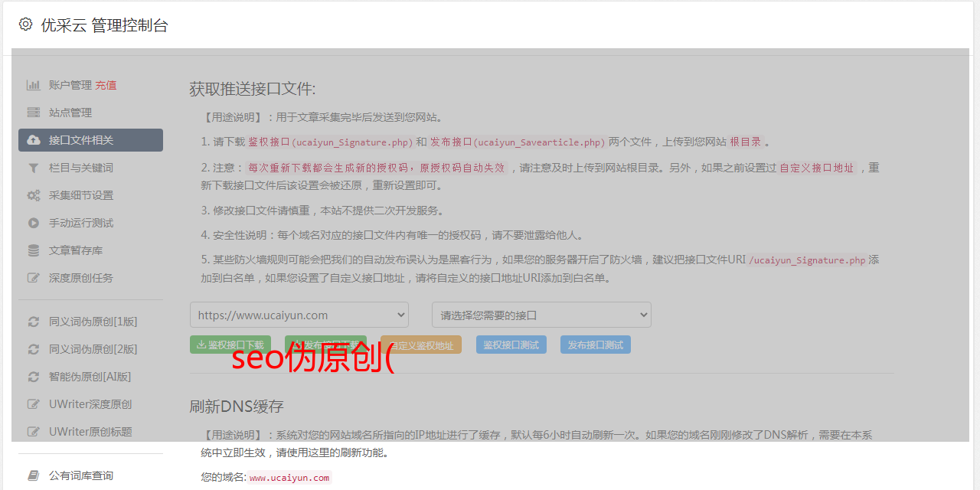980x490 pixels.
Task: Click the green 发布接口下载 button
Action: [325, 345]
